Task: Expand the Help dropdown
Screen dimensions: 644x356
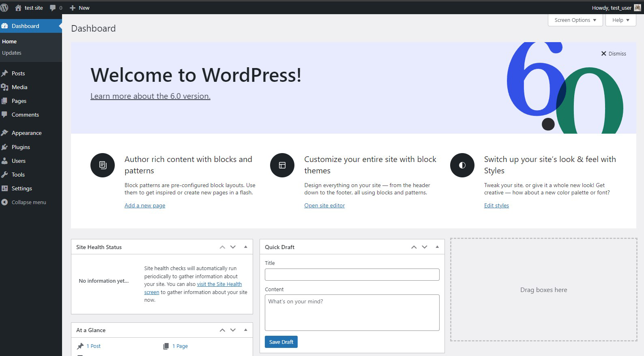Action: point(620,20)
